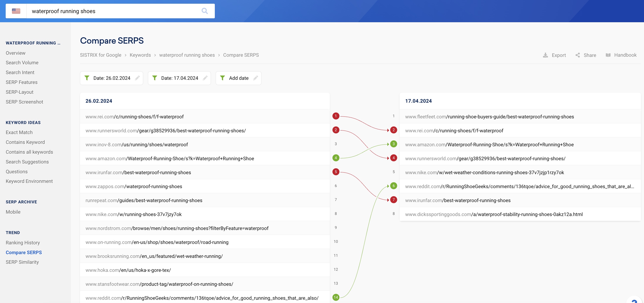Viewport: 644px width, 303px height.
Task: Click red badge 5 for irunfar.com left side
Action: point(336,172)
